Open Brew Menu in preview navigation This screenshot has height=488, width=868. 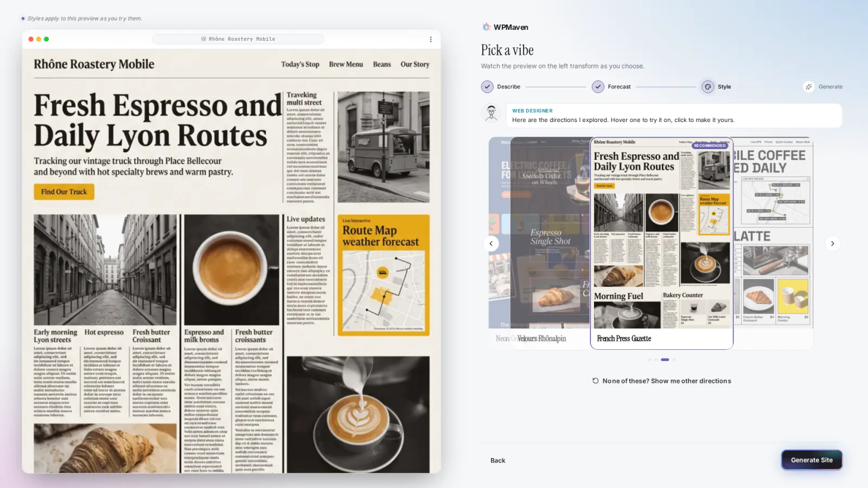click(346, 64)
